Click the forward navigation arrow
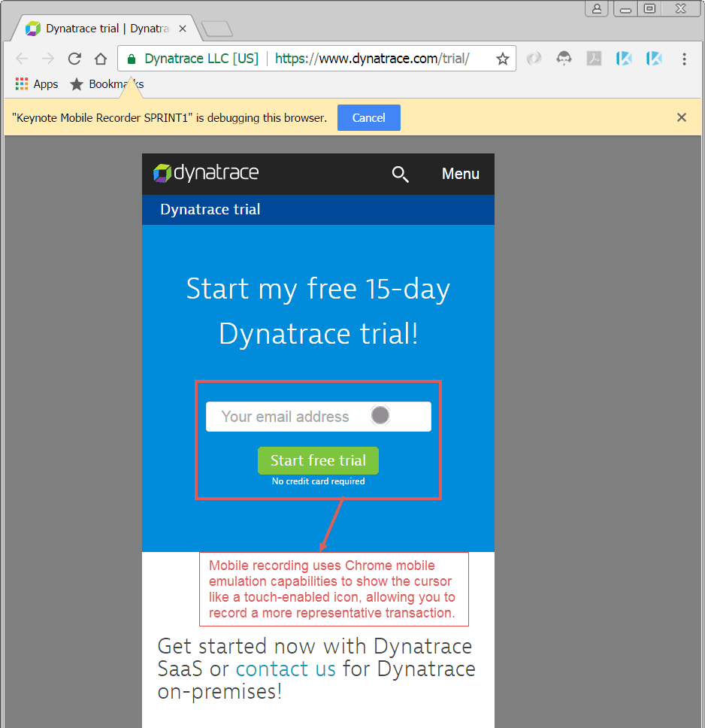The width and height of the screenshot is (705, 728). [48, 59]
